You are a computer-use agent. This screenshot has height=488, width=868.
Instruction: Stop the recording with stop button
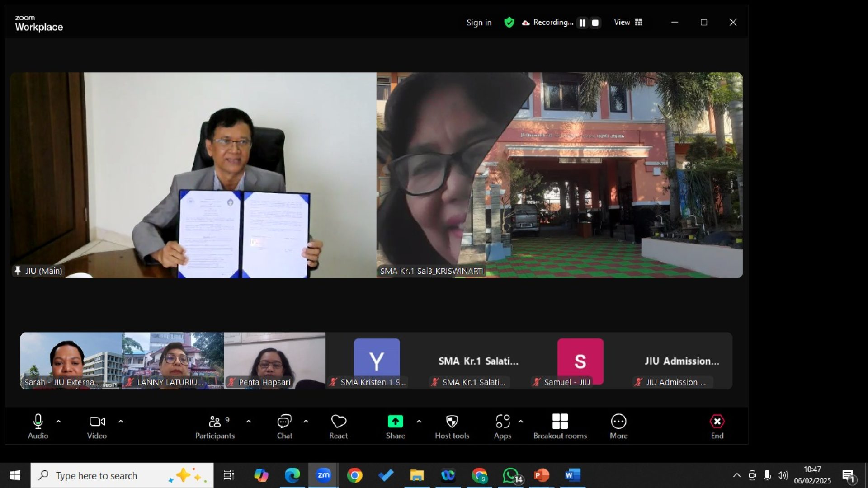[595, 23]
